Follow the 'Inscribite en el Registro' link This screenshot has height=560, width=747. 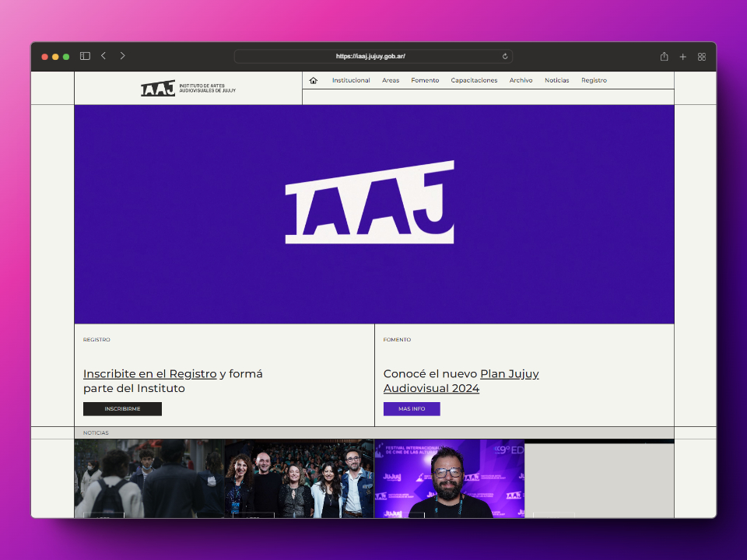click(x=150, y=374)
